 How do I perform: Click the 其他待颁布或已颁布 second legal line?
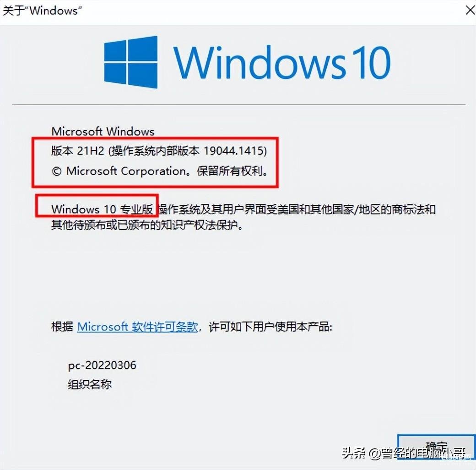(147, 225)
